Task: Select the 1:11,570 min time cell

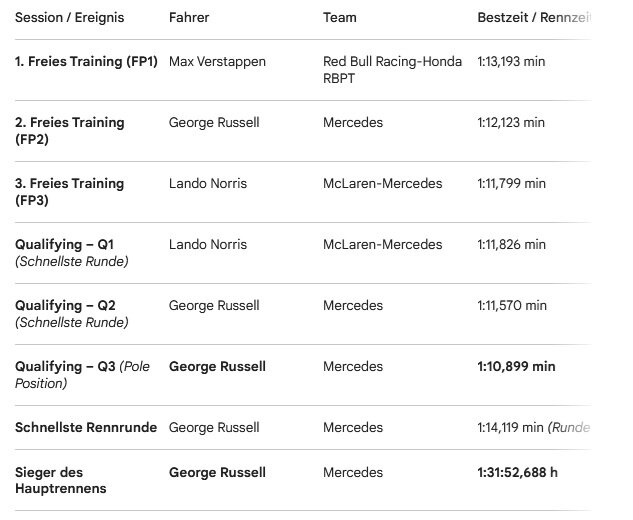Action: pos(511,305)
